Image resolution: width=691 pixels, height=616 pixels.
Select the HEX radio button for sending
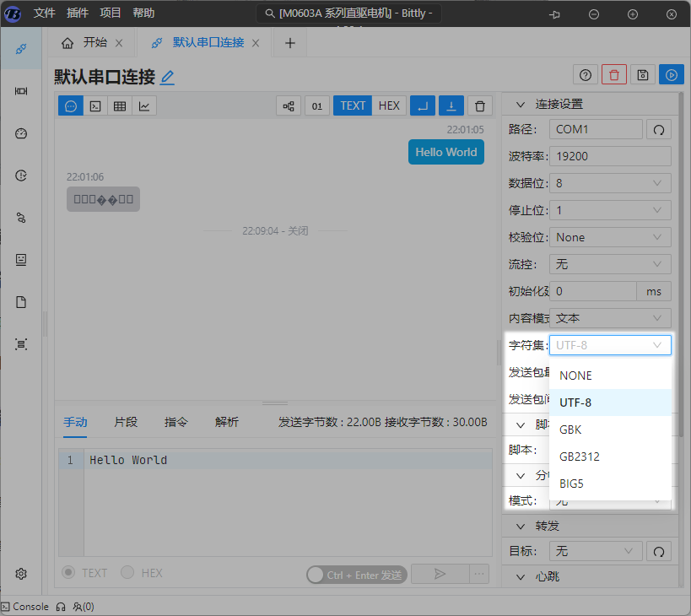pyautogui.click(x=128, y=573)
